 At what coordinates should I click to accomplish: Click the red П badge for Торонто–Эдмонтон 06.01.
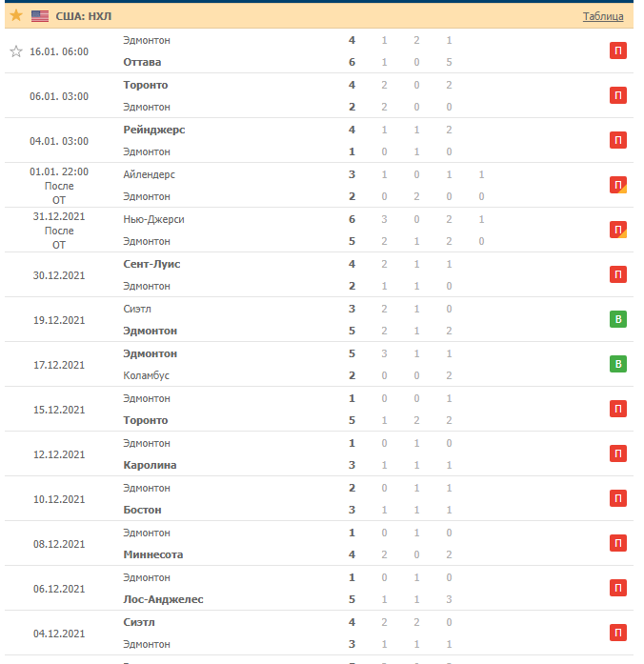pos(617,95)
